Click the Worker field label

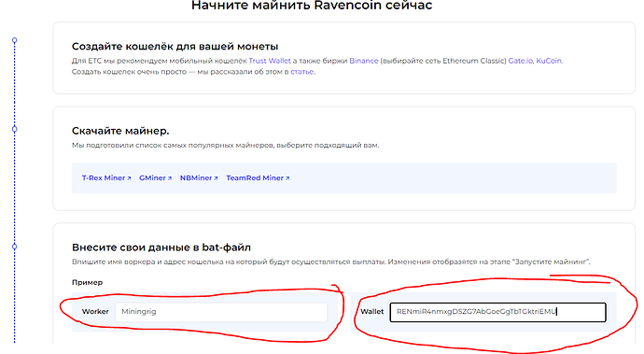pyautogui.click(x=95, y=312)
